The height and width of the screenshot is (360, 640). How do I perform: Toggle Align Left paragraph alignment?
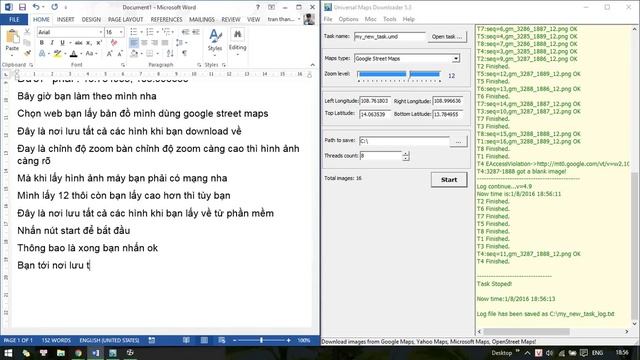(x=134, y=42)
